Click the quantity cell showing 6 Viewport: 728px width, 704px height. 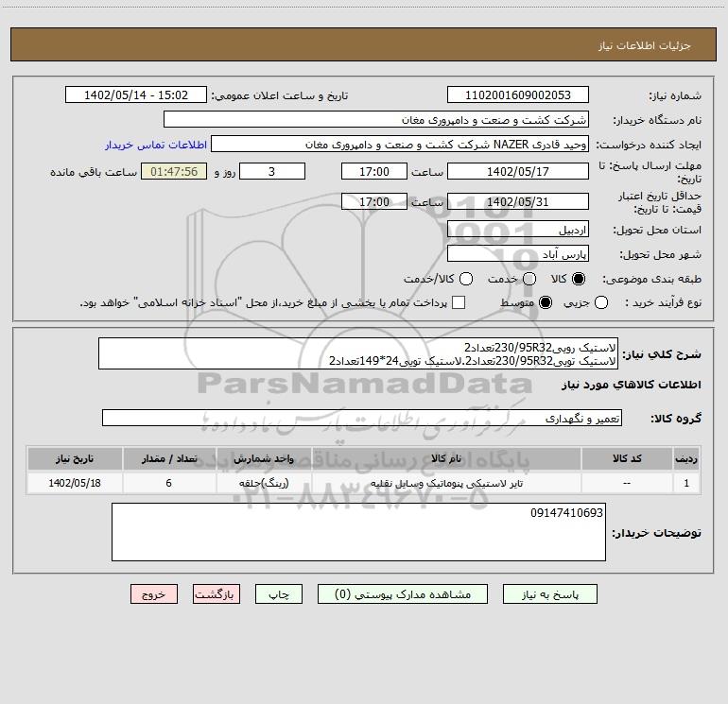pos(169,483)
